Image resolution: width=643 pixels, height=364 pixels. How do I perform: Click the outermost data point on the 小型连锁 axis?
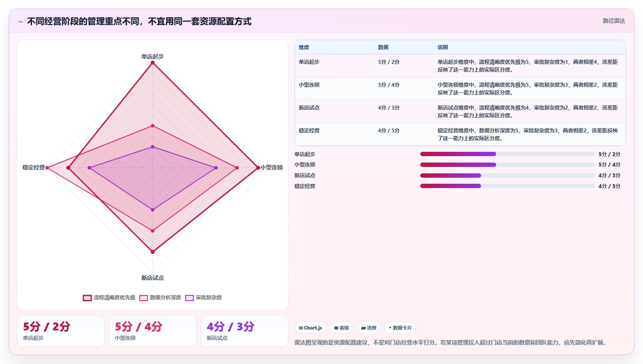[258, 168]
